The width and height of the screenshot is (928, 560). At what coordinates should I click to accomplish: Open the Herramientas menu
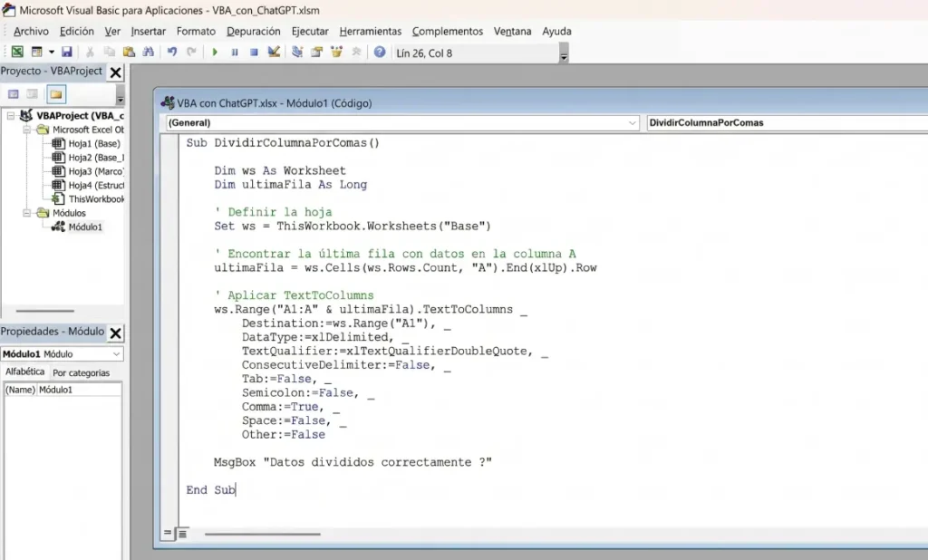[371, 32]
